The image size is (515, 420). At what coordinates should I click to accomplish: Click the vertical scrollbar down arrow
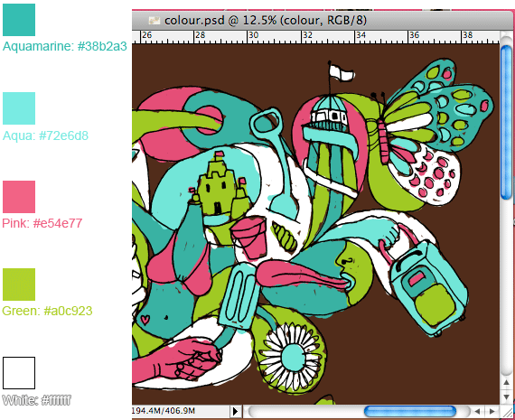click(x=507, y=397)
